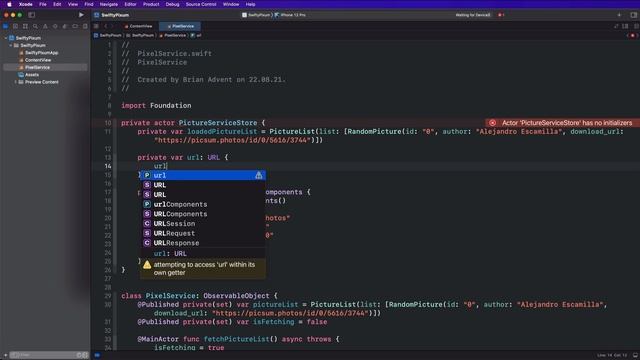Click line number 14 in gutter

(108, 166)
